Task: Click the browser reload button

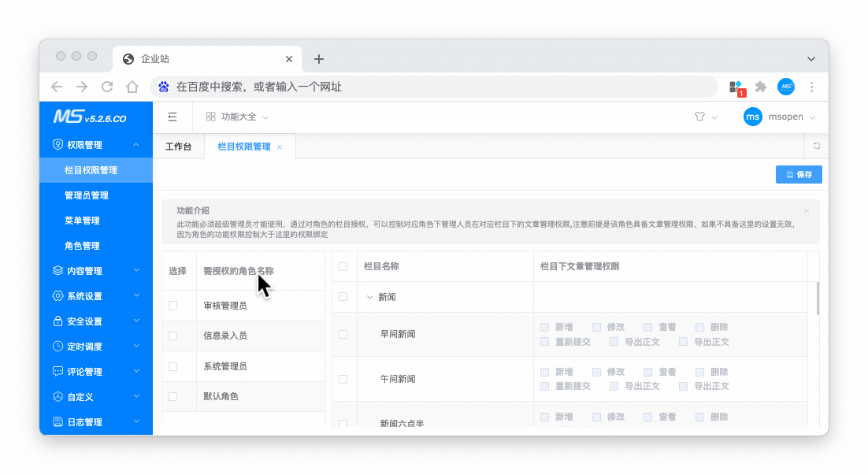Action: pos(107,87)
